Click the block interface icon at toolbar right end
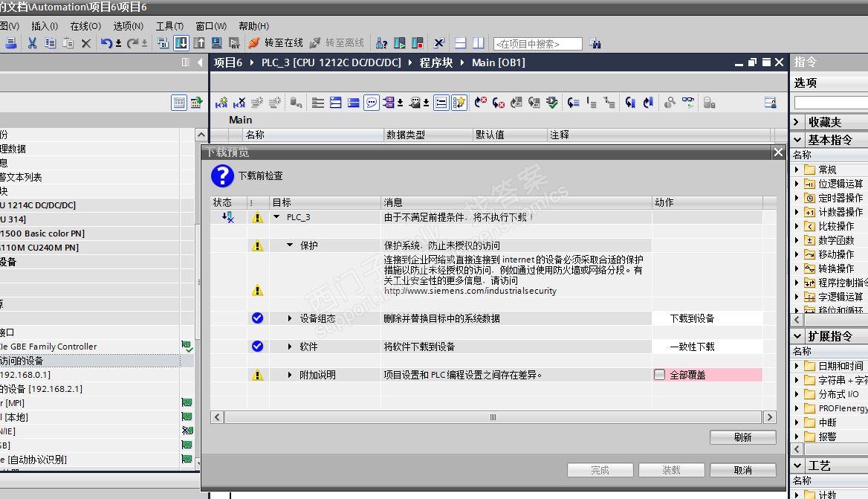This screenshot has width=868, height=499. [x=770, y=103]
